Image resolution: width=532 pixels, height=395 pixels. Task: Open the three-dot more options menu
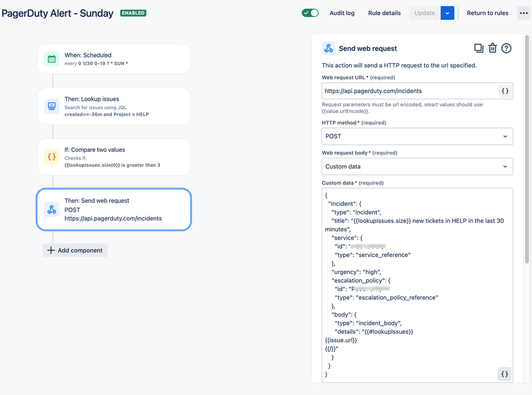tap(523, 13)
